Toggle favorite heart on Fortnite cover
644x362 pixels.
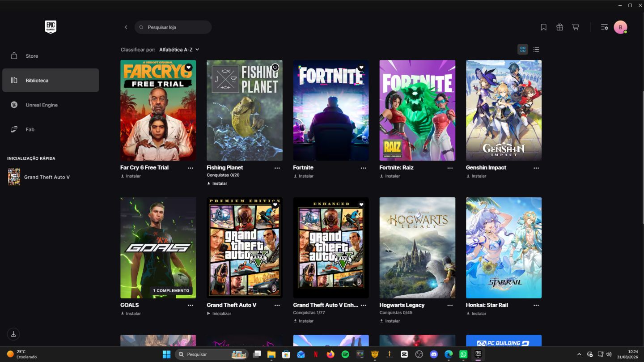361,68
